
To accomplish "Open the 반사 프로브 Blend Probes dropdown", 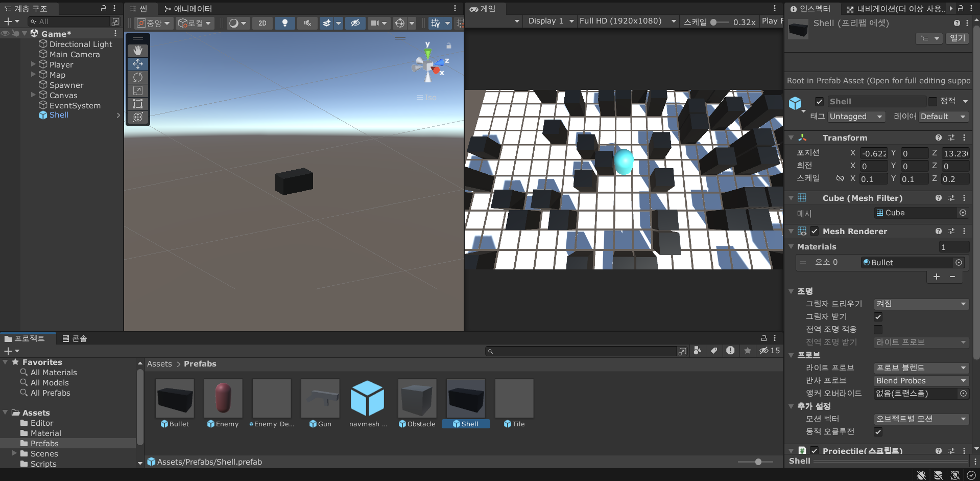I will (921, 381).
